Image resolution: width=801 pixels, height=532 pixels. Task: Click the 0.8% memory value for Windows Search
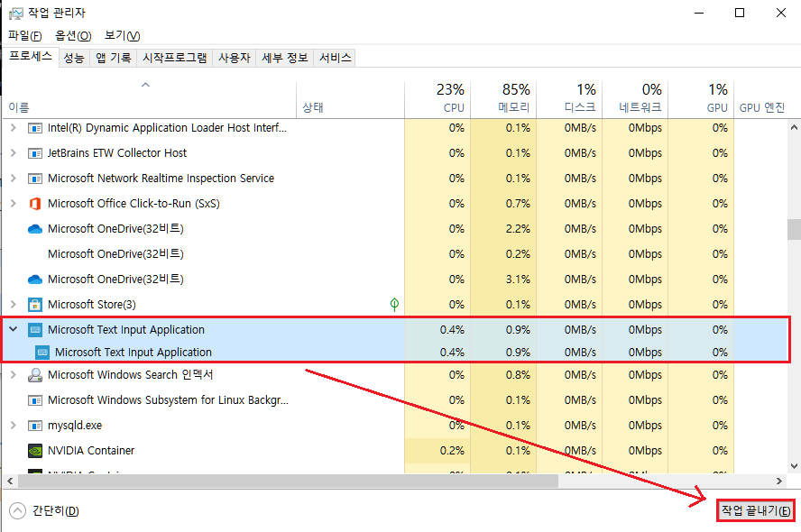pos(518,375)
